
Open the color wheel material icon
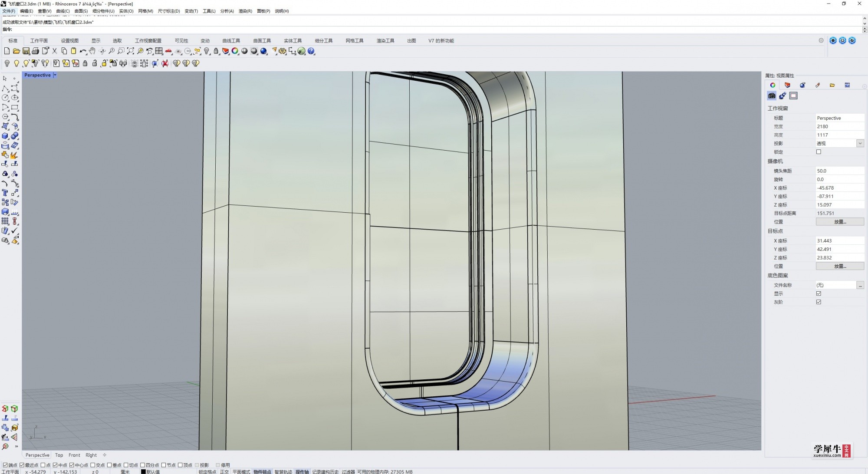coord(235,51)
